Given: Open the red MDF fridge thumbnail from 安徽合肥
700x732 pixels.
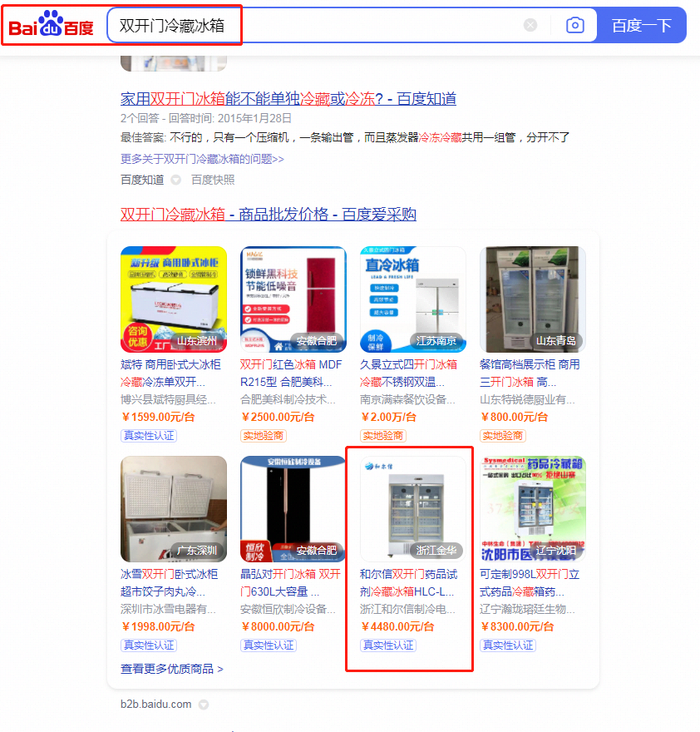Looking at the screenshot, I should [x=293, y=299].
